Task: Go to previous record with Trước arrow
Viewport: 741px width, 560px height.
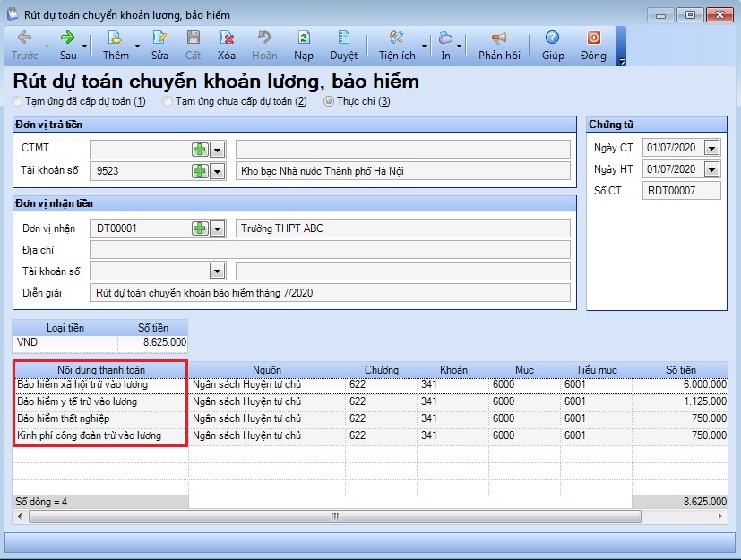Action: tap(24, 38)
